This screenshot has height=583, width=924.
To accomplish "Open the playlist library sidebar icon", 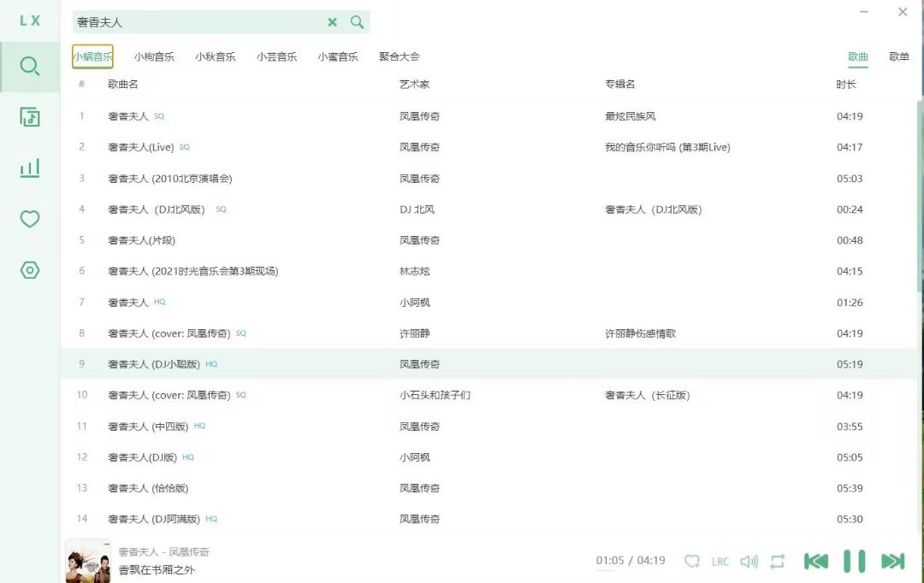I will click(x=30, y=117).
